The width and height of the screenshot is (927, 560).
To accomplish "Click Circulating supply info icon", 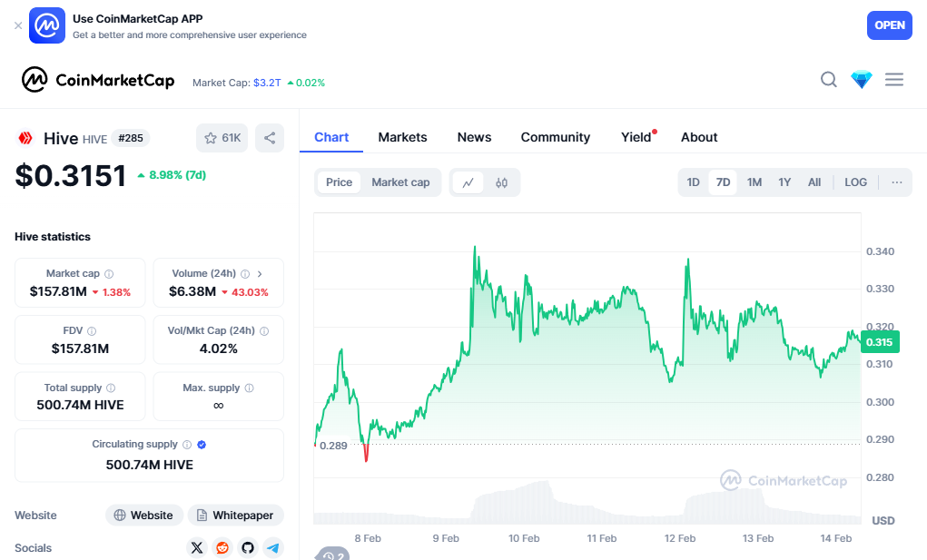I will click(x=187, y=445).
